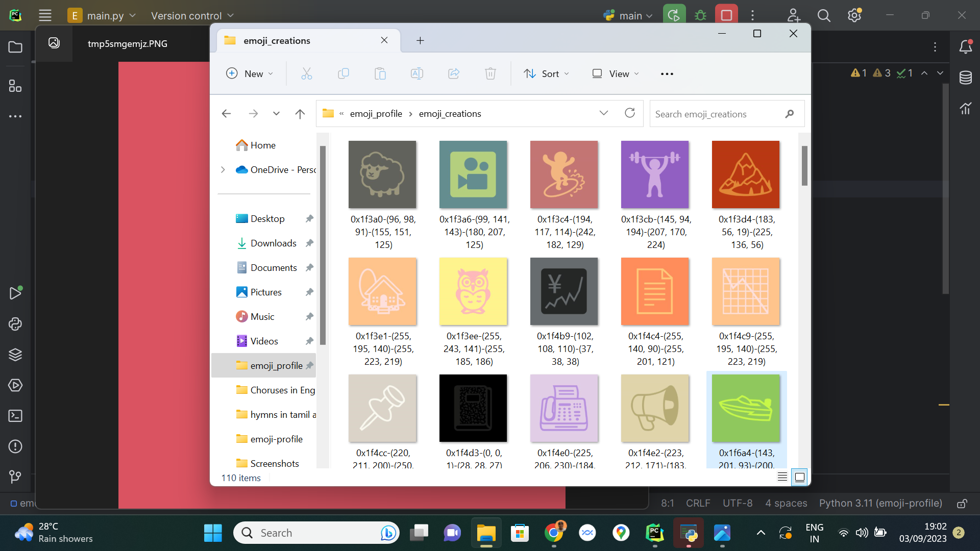980x551 pixels.
Task: Open the PyCharm Terminal tool window
Action: point(15,416)
